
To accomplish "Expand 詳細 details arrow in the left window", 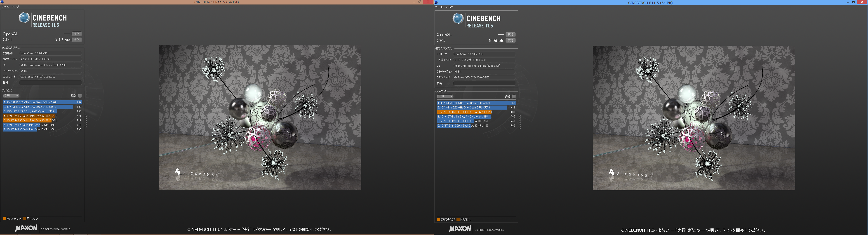I will tap(80, 96).
